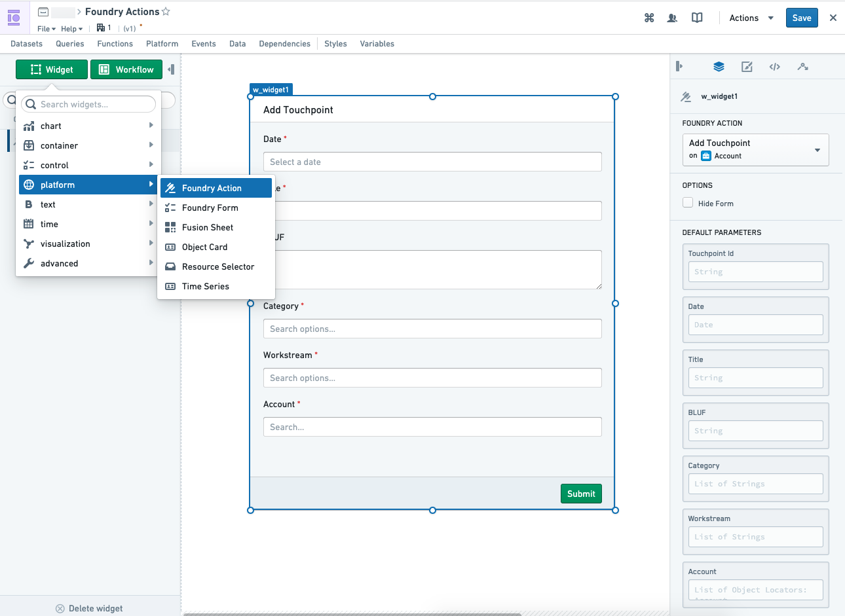The image size is (845, 616).
Task: Open the Variables tab
Action: click(x=377, y=44)
